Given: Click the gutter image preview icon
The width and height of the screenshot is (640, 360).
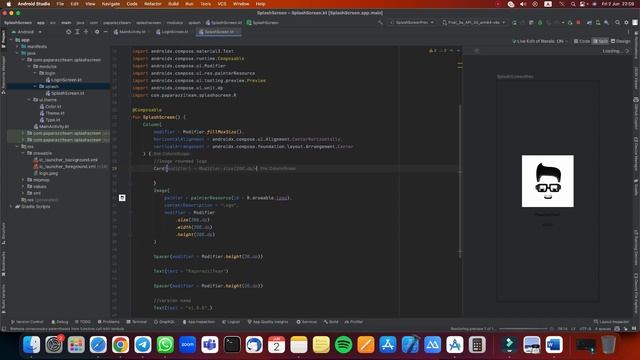Looking at the screenshot, I should [122, 198].
